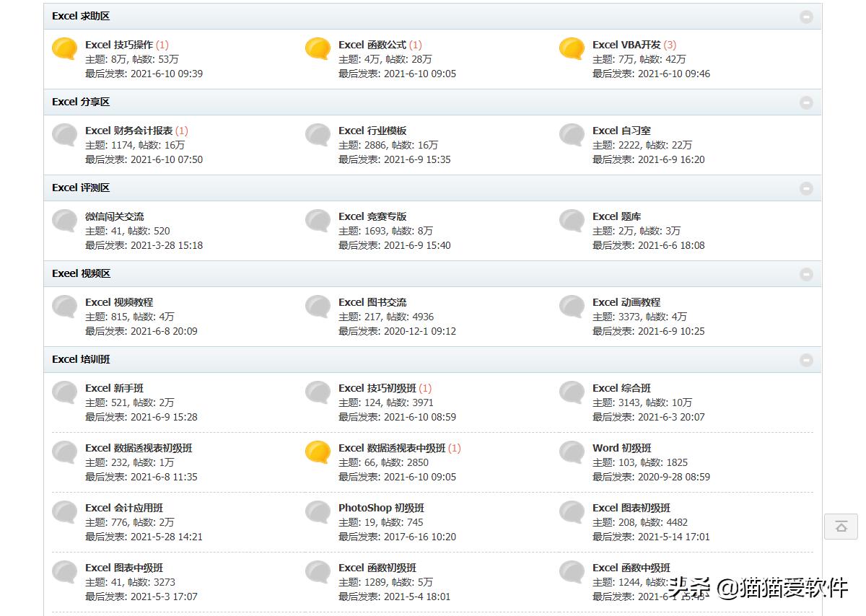The image size is (866, 616).
Task: Click the gray bubble icon beside Excel 新手班
Action: pyautogui.click(x=65, y=392)
